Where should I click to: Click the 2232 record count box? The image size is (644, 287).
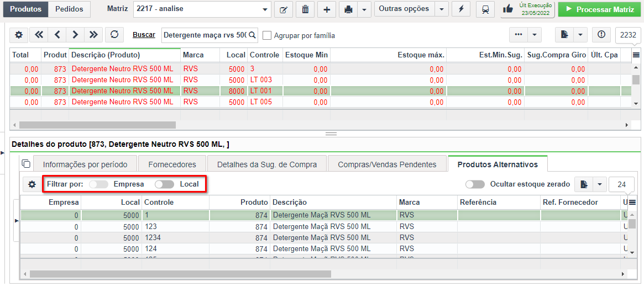[628, 35]
